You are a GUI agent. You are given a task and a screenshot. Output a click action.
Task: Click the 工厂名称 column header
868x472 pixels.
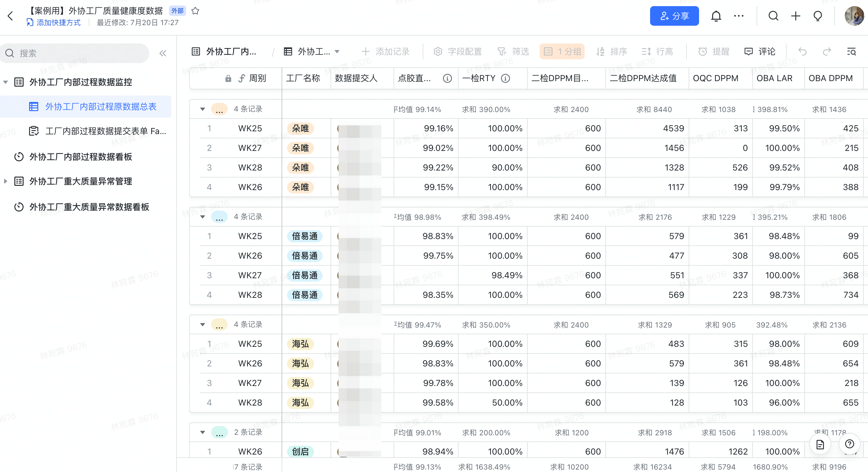(306, 78)
